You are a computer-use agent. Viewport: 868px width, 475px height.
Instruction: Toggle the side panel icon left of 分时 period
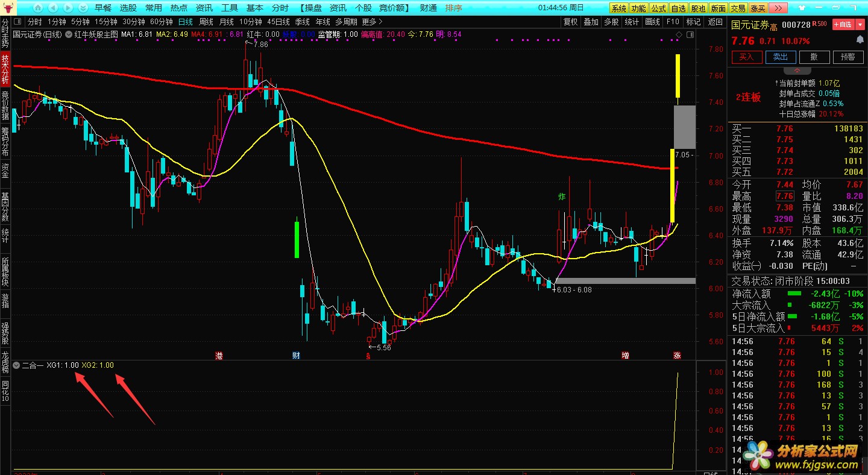click(17, 22)
